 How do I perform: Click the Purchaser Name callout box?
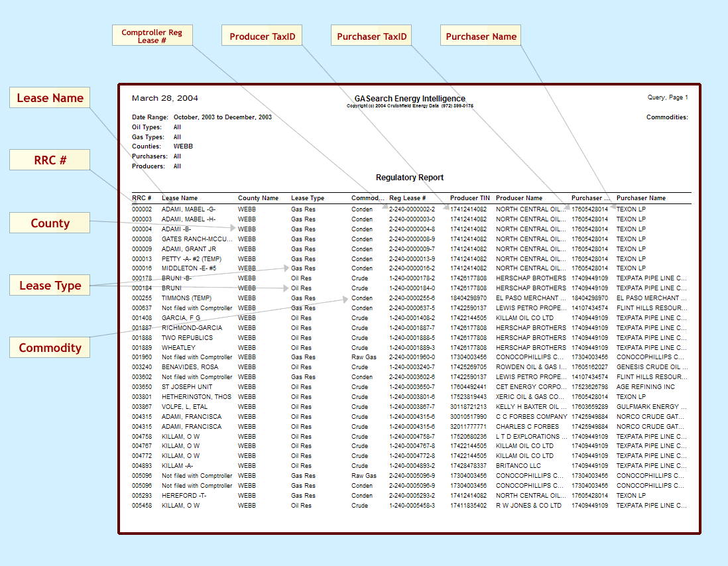tap(481, 36)
